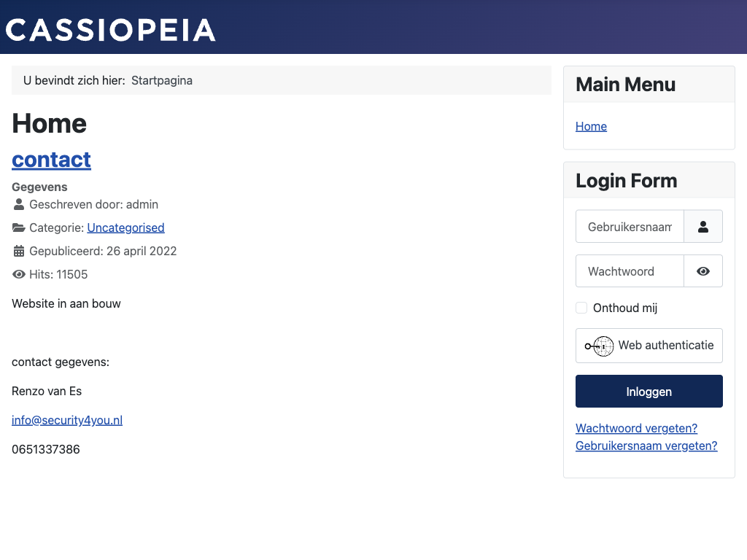This screenshot has height=560, width=747.
Task: Focus the Wachtwoord input field
Action: (x=630, y=271)
